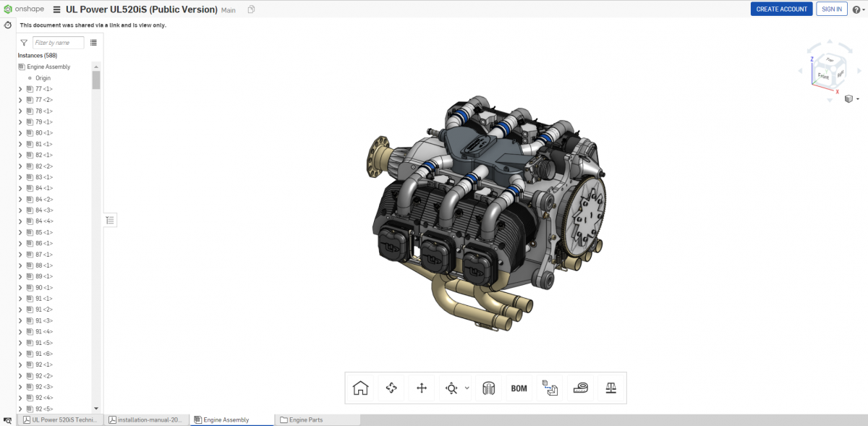
Task: Click the Instances (588) heading
Action: tap(38, 55)
